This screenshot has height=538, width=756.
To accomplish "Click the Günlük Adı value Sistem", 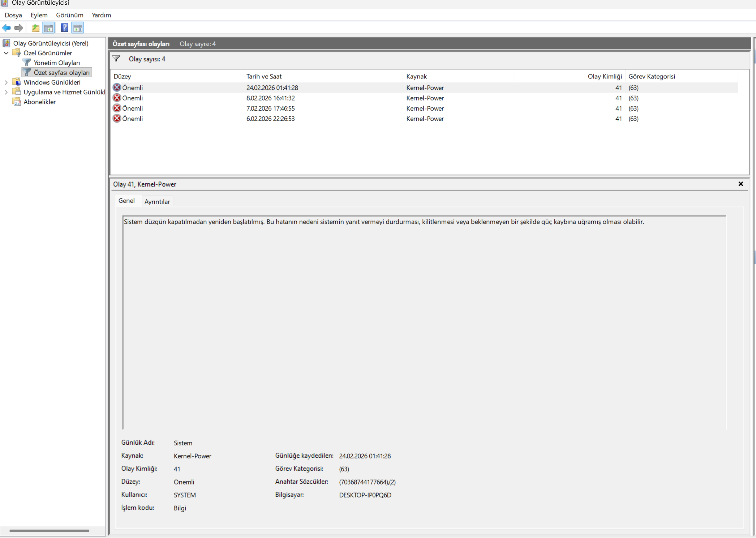I will (183, 443).
